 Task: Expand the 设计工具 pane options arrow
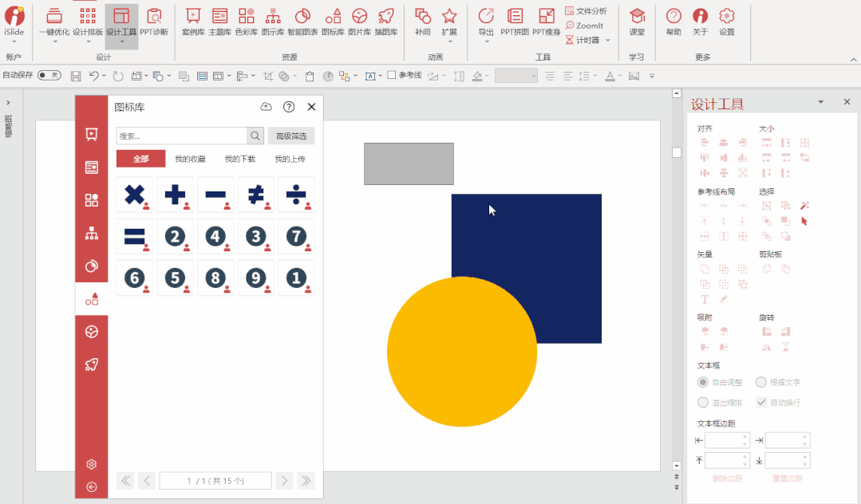(820, 103)
